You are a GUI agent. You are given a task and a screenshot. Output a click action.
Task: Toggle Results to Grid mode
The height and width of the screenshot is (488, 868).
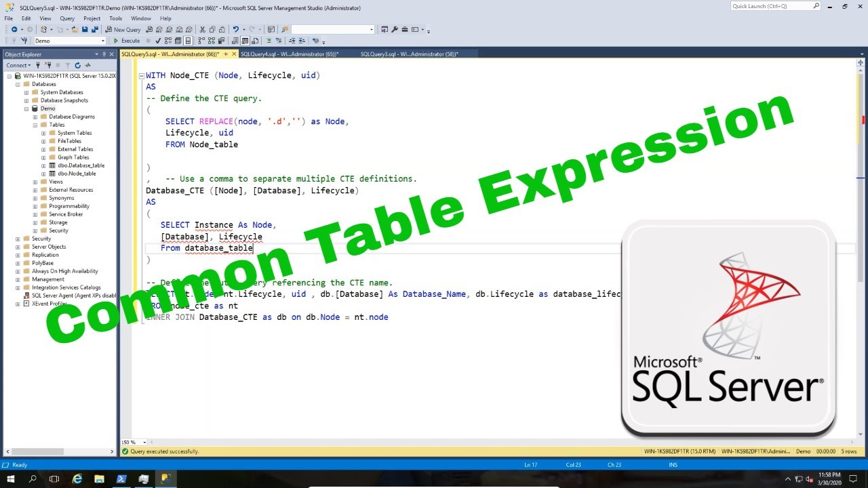click(x=245, y=41)
